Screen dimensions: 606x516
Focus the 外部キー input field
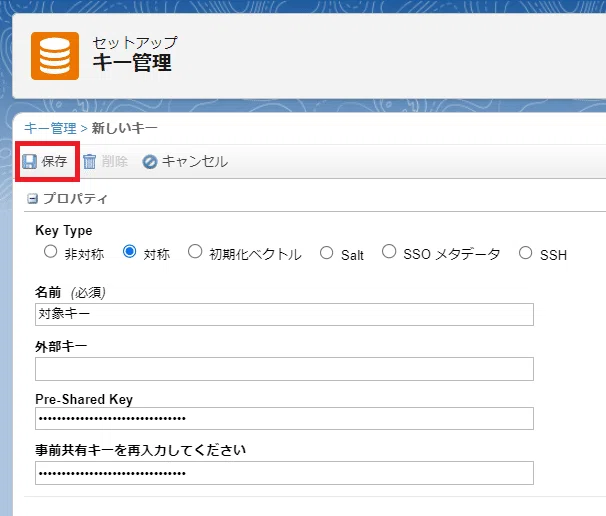pyautogui.click(x=284, y=369)
